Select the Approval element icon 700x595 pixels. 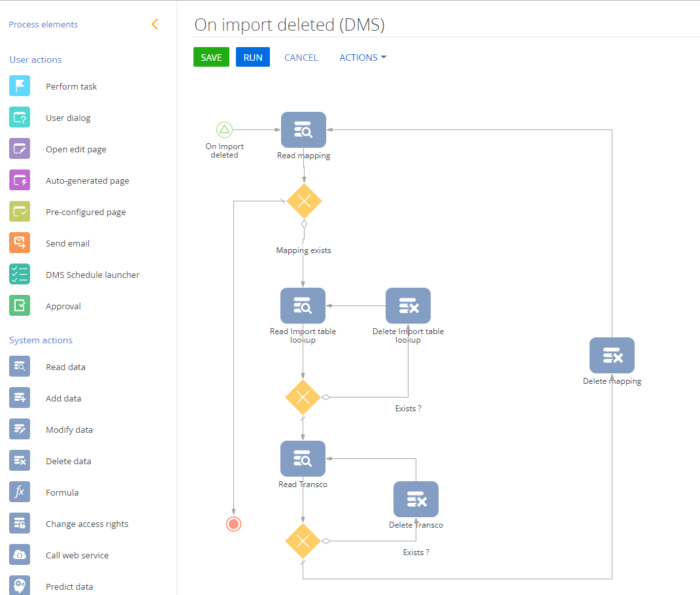click(19, 305)
